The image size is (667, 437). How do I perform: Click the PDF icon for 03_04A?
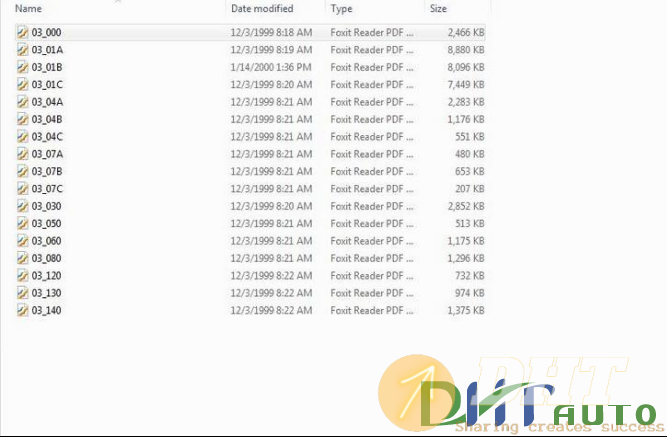pos(23,102)
